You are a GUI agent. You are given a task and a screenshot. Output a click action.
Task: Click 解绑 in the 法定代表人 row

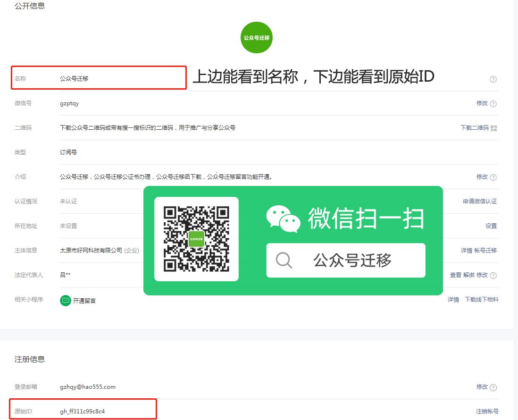[469, 275]
